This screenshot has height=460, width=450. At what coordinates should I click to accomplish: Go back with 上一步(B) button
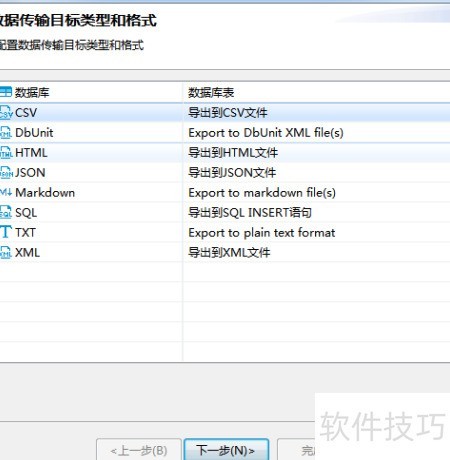[139, 450]
